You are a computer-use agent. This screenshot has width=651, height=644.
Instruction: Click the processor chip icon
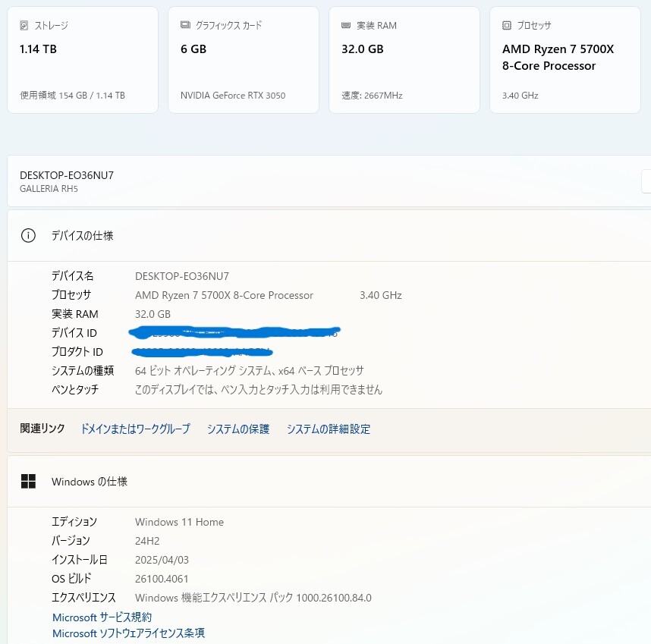(x=507, y=25)
